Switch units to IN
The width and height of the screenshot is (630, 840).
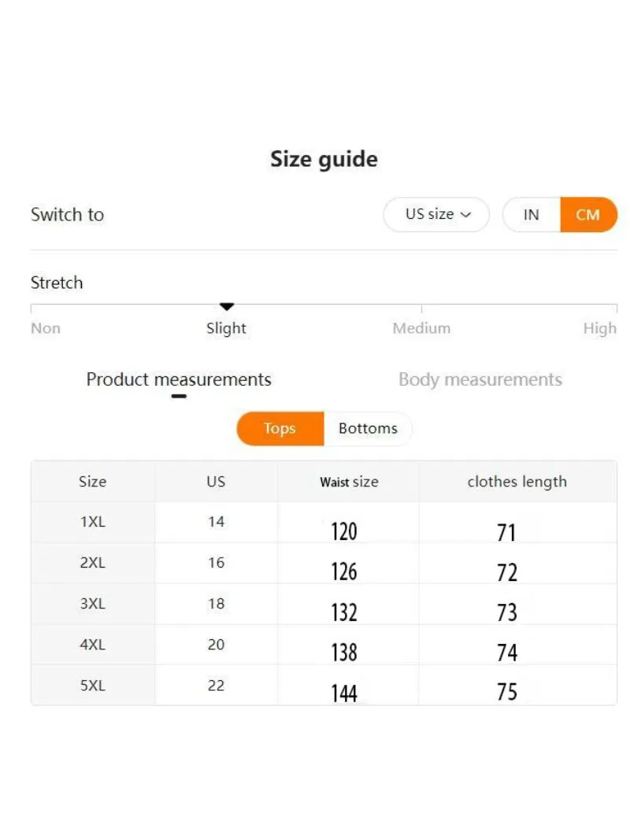point(532,215)
